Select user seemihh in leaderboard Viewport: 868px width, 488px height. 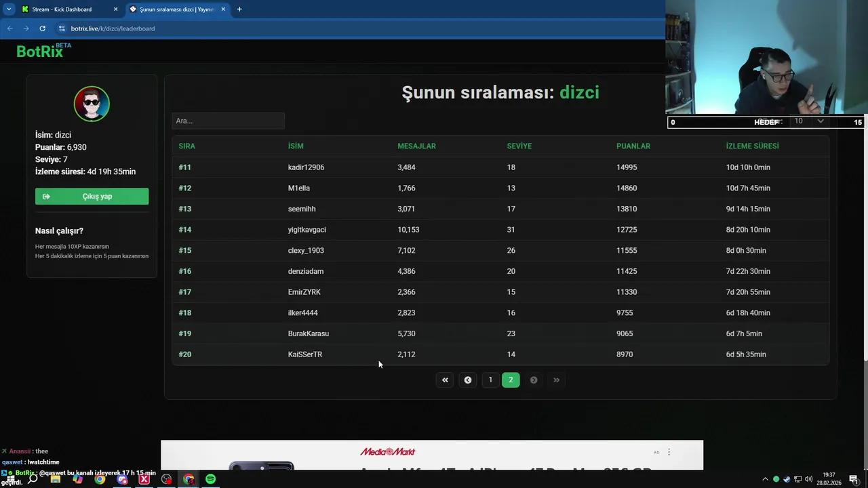[302, 209]
